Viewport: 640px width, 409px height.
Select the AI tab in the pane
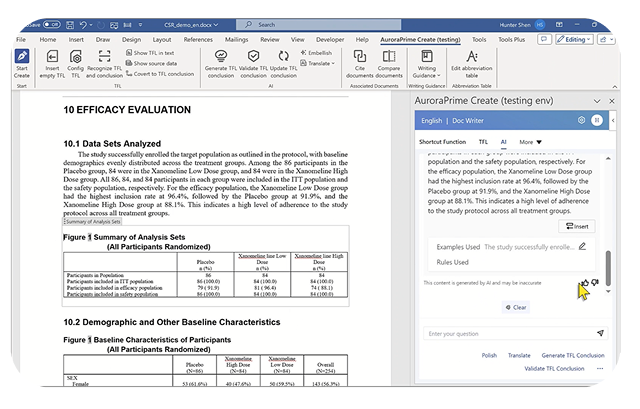pos(503,142)
